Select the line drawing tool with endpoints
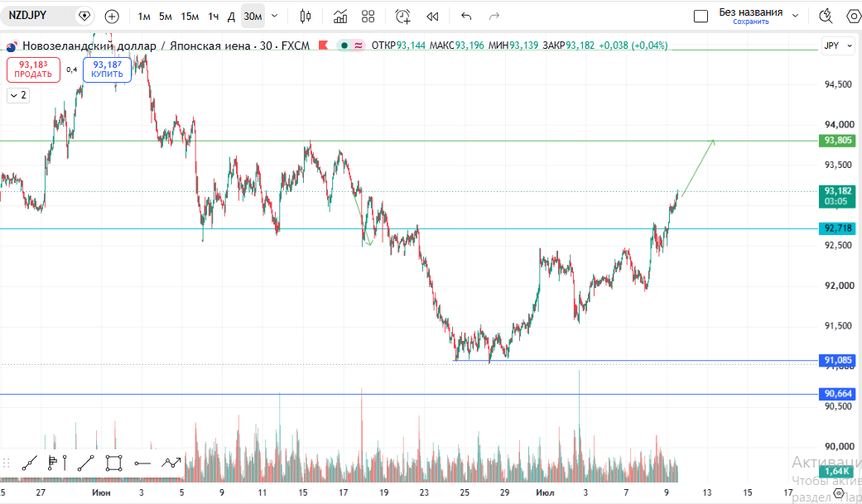 (30, 463)
